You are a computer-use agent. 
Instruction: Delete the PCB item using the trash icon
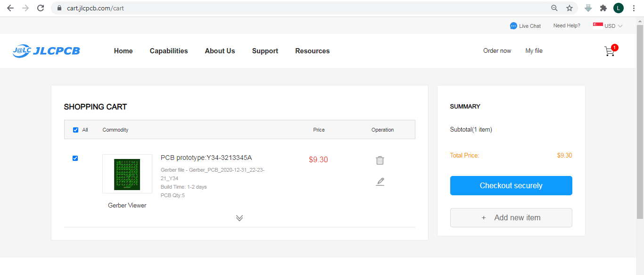point(380,160)
